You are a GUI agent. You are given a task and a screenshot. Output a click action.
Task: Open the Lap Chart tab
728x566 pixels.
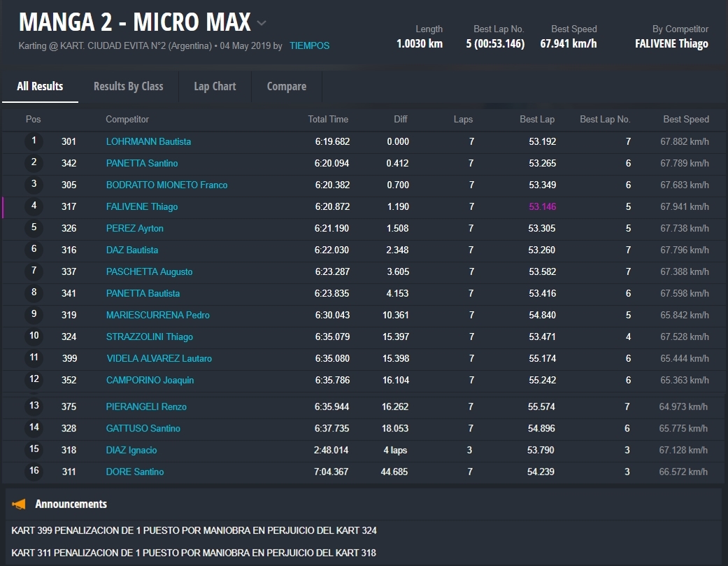pos(215,86)
